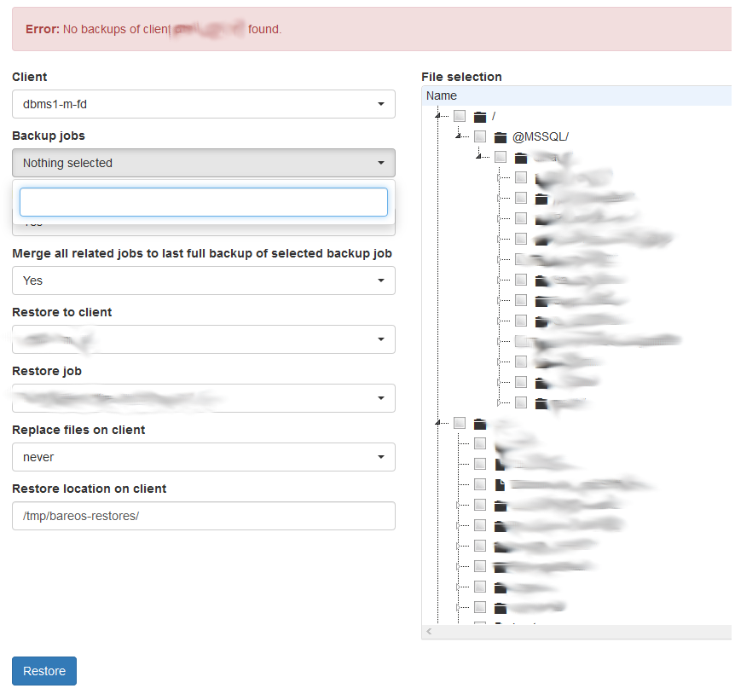The height and width of the screenshot is (700, 735).
Task: Tick the root '/' checkbox
Action: coord(460,116)
